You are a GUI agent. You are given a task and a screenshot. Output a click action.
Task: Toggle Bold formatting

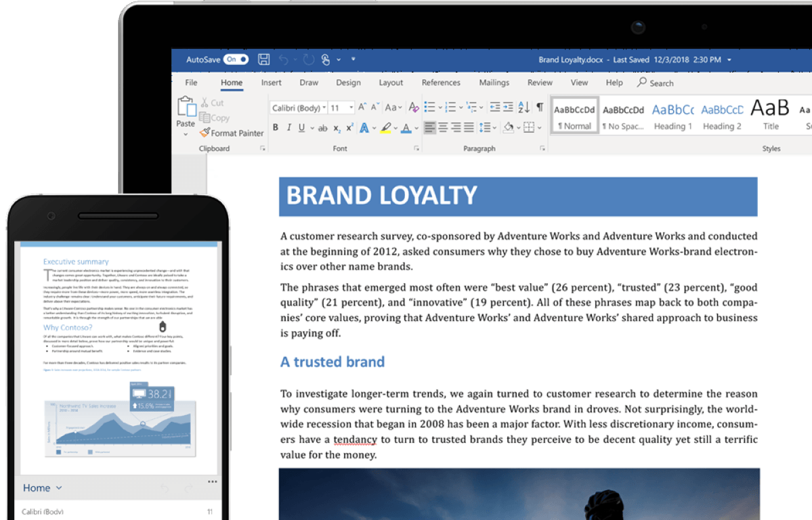pyautogui.click(x=276, y=128)
